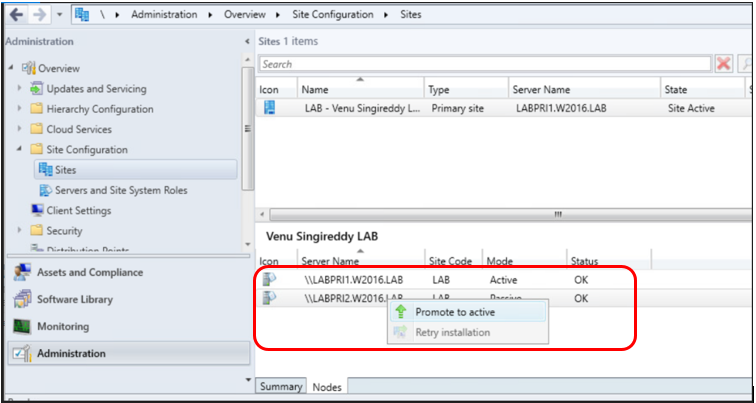Sort nodes by Site Code column
Screen dimensions: 756x403
[453, 261]
